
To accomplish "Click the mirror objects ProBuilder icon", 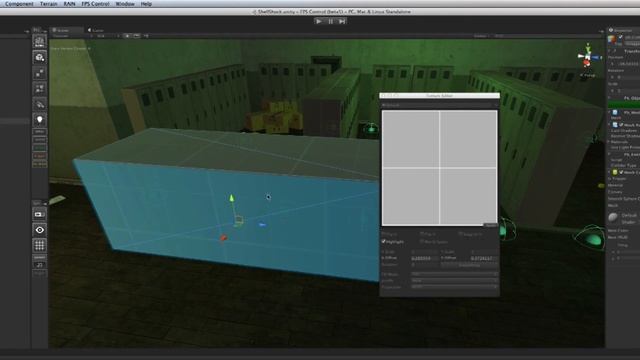I will (40, 89).
